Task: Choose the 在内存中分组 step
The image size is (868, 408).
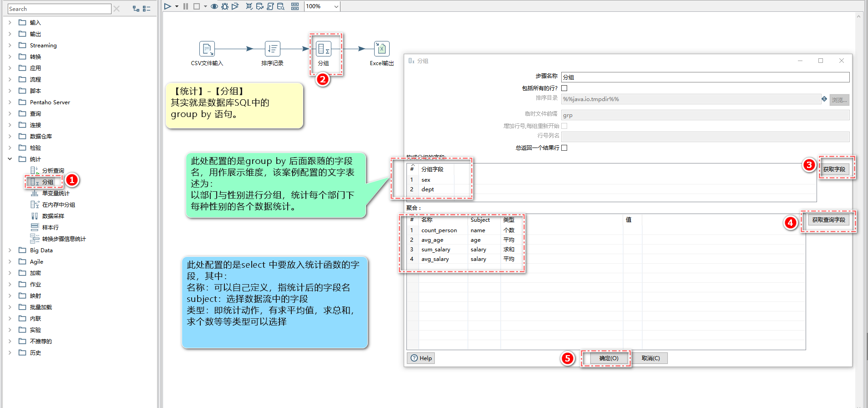Action: point(58,204)
